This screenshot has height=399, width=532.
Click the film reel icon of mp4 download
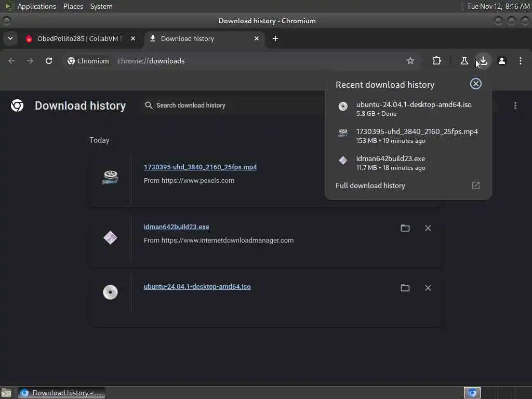[x=110, y=177]
